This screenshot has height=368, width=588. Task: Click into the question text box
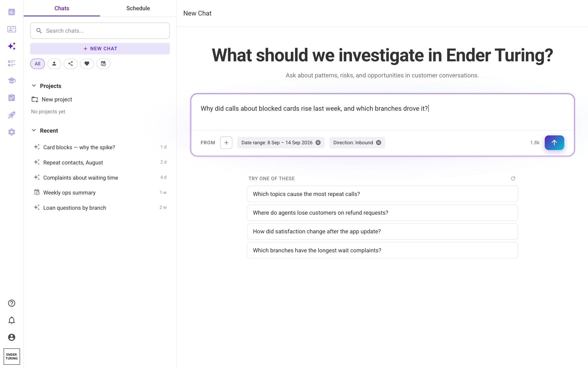(x=382, y=112)
